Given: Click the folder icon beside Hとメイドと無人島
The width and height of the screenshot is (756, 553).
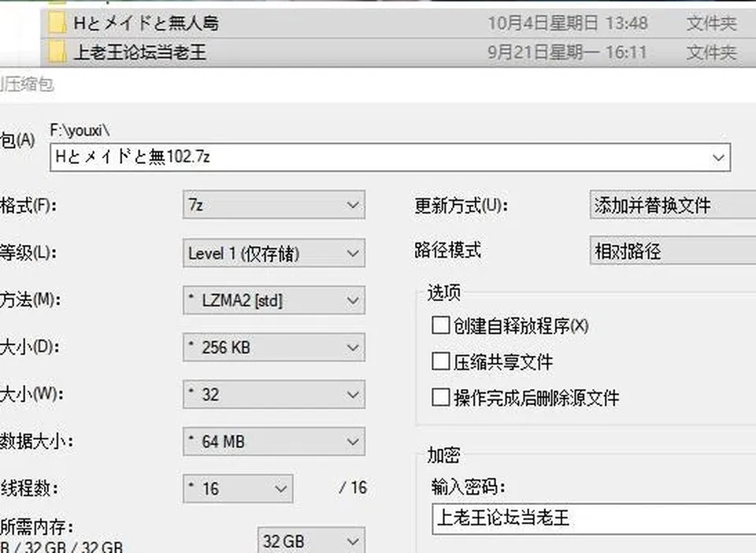Looking at the screenshot, I should pos(57,23).
